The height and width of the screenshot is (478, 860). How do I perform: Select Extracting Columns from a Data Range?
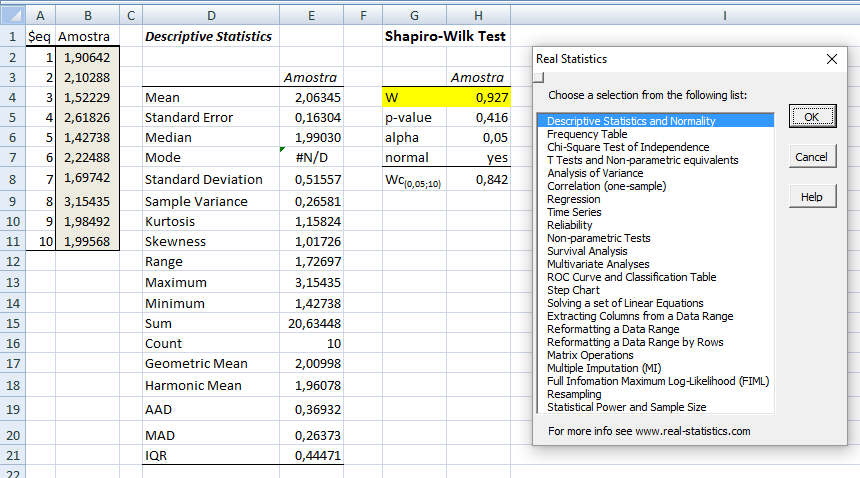[x=655, y=316]
